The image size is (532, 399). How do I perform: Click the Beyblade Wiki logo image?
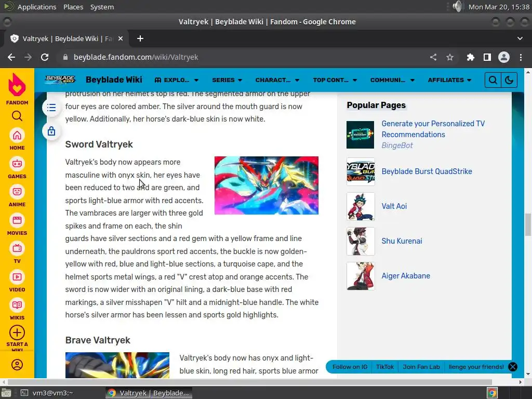60,79
